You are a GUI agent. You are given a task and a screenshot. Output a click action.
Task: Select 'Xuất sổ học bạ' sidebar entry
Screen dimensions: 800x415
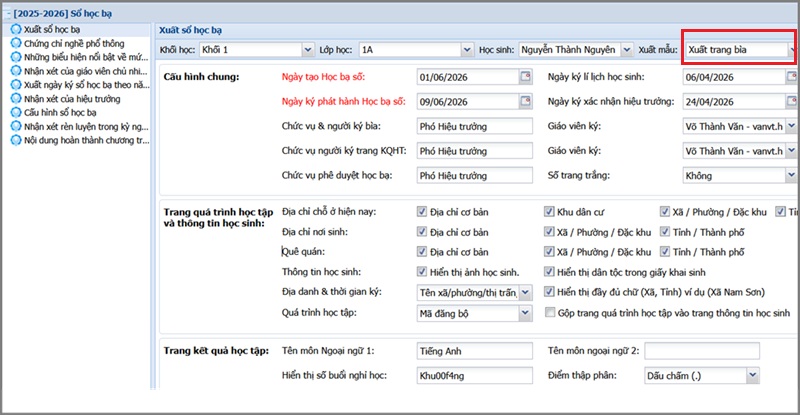(52, 30)
